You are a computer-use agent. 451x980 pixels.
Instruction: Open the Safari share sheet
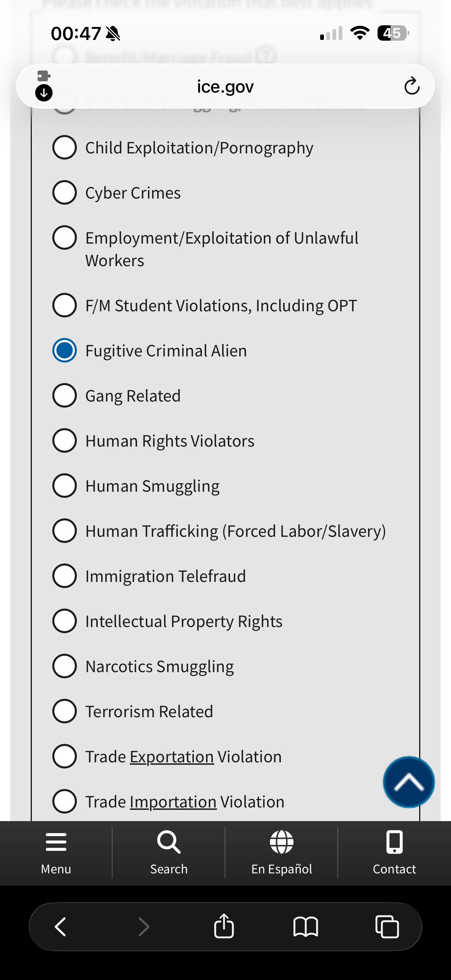224,926
